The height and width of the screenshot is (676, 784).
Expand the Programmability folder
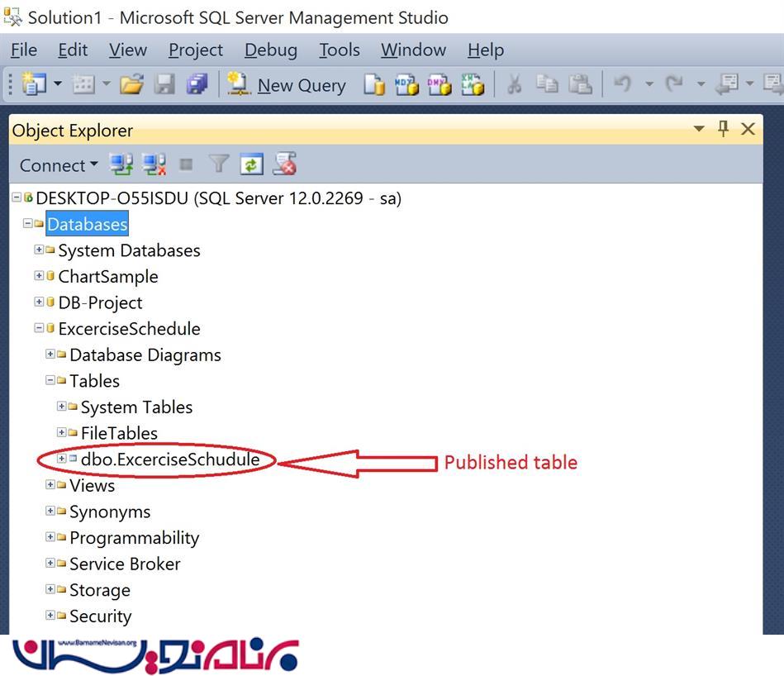(50, 536)
